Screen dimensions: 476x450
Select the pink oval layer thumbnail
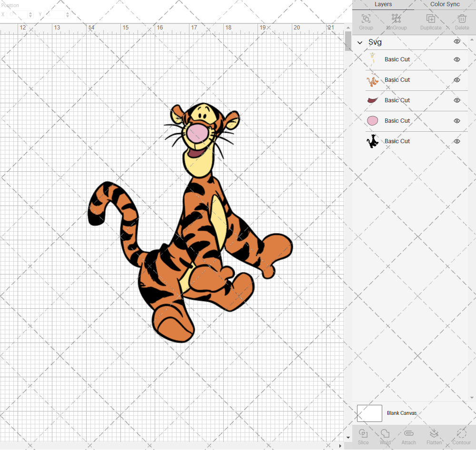[x=373, y=121]
